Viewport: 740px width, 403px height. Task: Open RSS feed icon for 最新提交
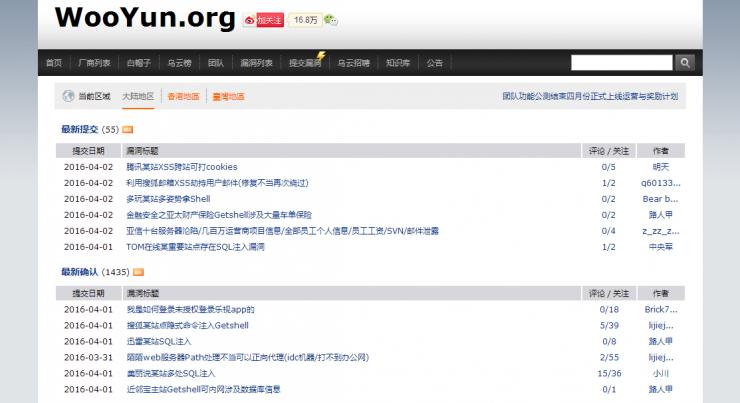(128, 130)
